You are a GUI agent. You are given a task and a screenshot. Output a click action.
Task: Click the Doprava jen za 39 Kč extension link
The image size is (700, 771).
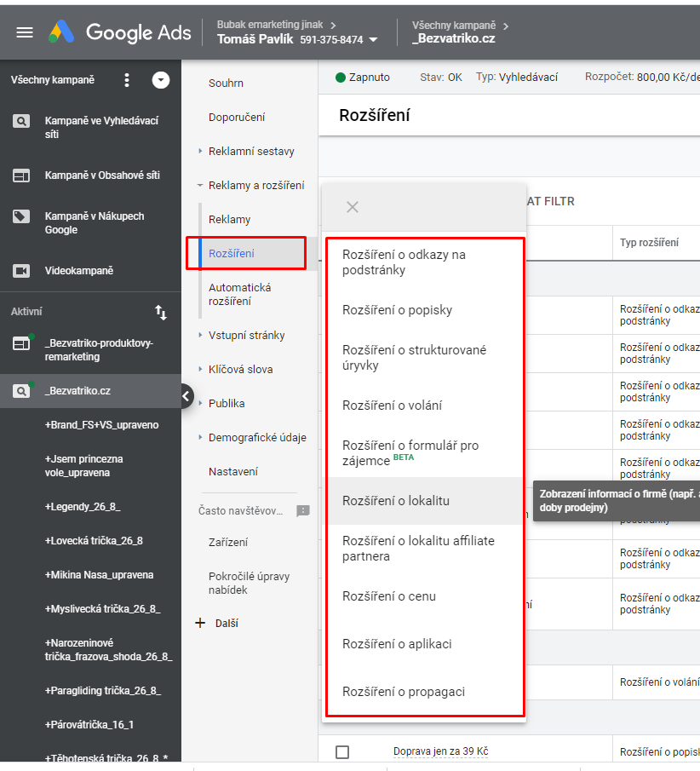tap(440, 751)
